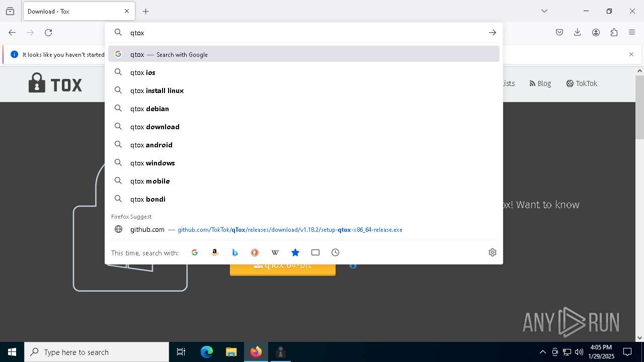Search with Amazon one-off button
Image resolution: width=644 pixels, height=362 pixels.
[215, 252]
